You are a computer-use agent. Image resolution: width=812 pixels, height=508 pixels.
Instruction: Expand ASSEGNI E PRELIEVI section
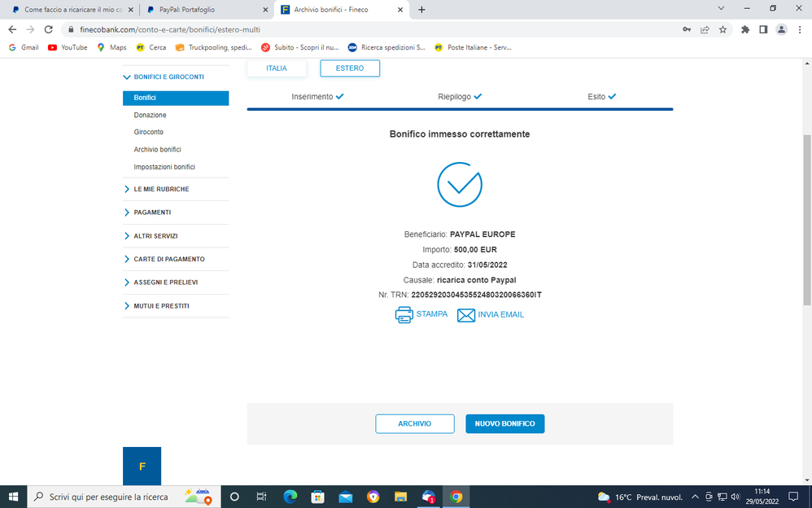tap(160, 282)
